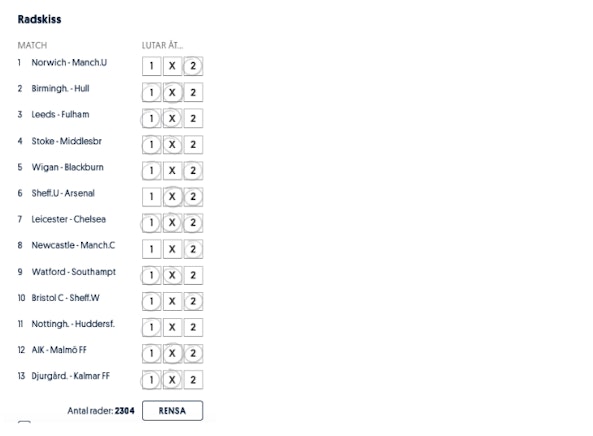Toggle 1 for Watford - Southampt match
The height and width of the screenshot is (436, 593).
[152, 275]
